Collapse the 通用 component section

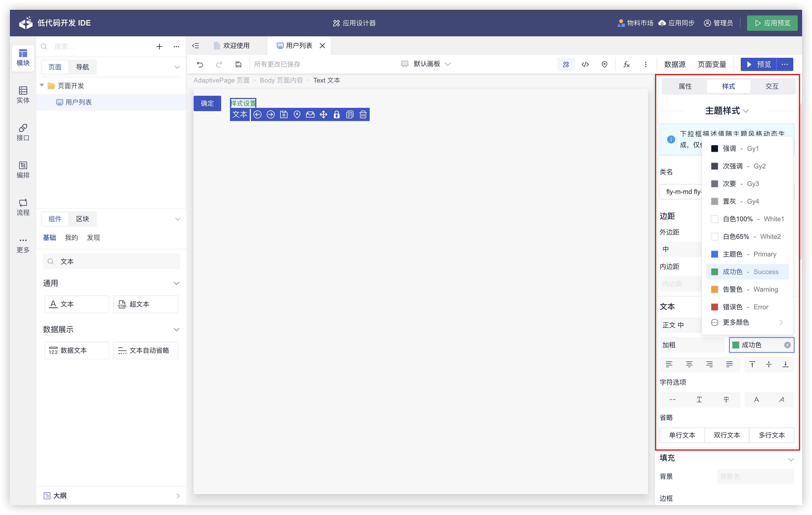tap(176, 283)
